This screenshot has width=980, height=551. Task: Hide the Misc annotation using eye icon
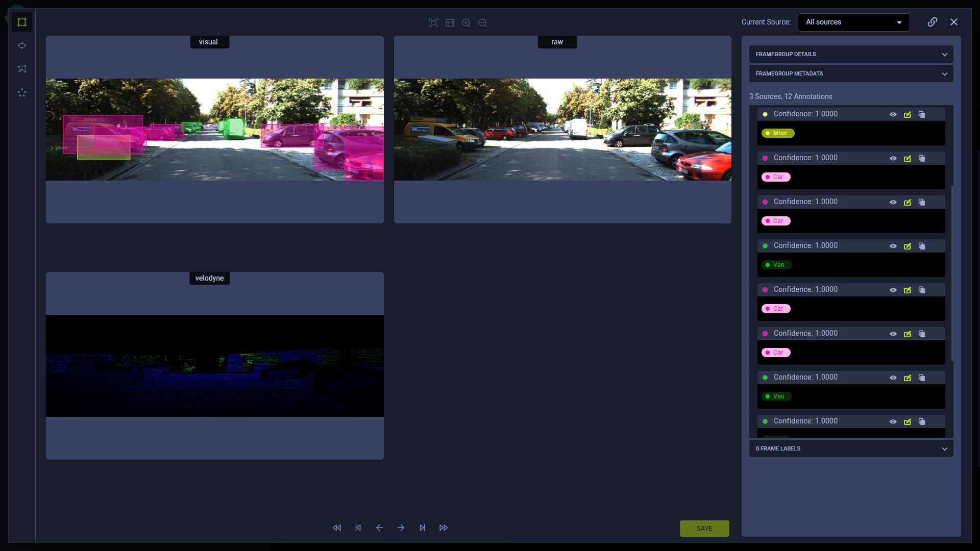click(x=893, y=114)
